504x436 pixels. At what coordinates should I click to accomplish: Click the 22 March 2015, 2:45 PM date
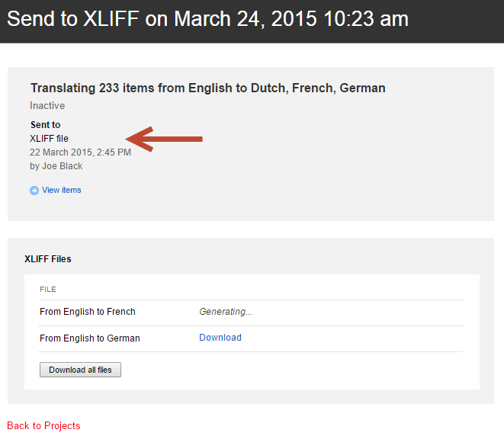pos(80,152)
